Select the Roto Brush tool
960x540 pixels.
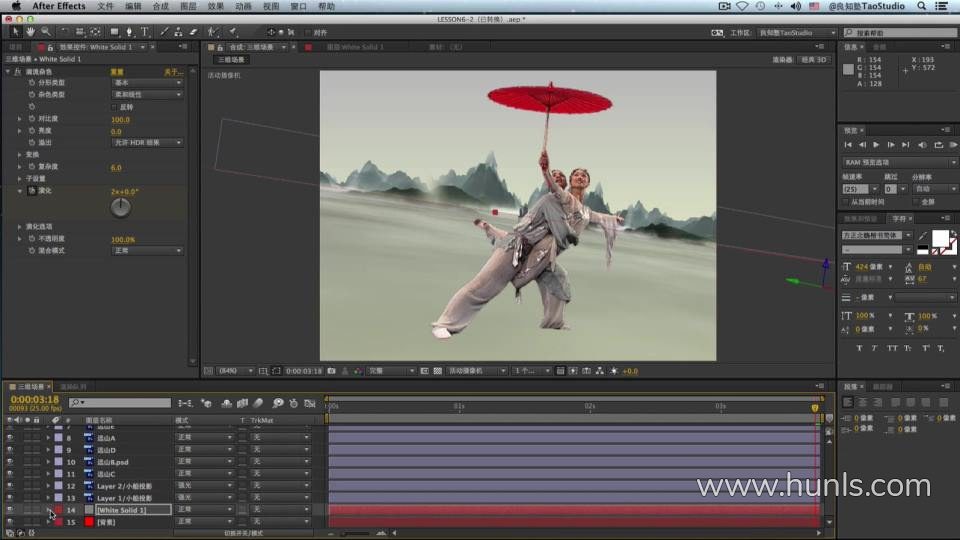coord(212,32)
